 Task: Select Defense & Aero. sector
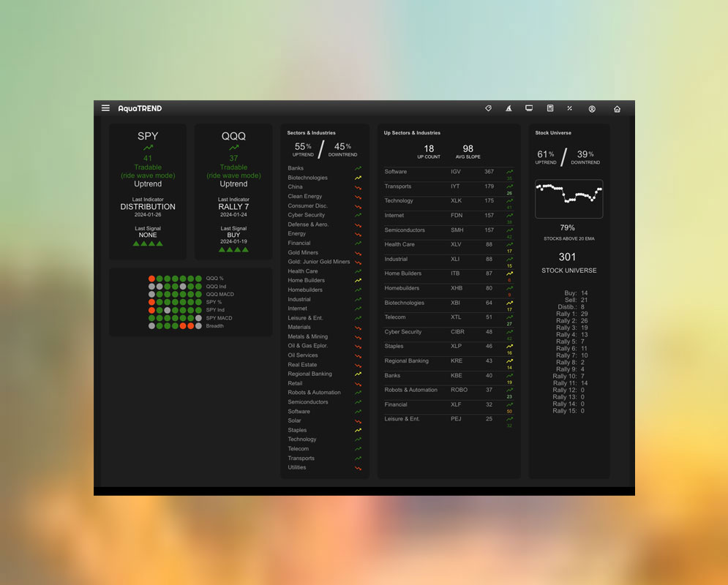[308, 224]
